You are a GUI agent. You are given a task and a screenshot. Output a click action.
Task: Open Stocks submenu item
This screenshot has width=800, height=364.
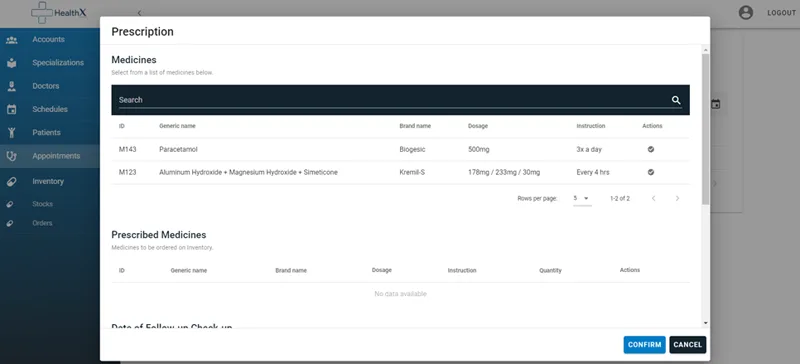(42, 204)
